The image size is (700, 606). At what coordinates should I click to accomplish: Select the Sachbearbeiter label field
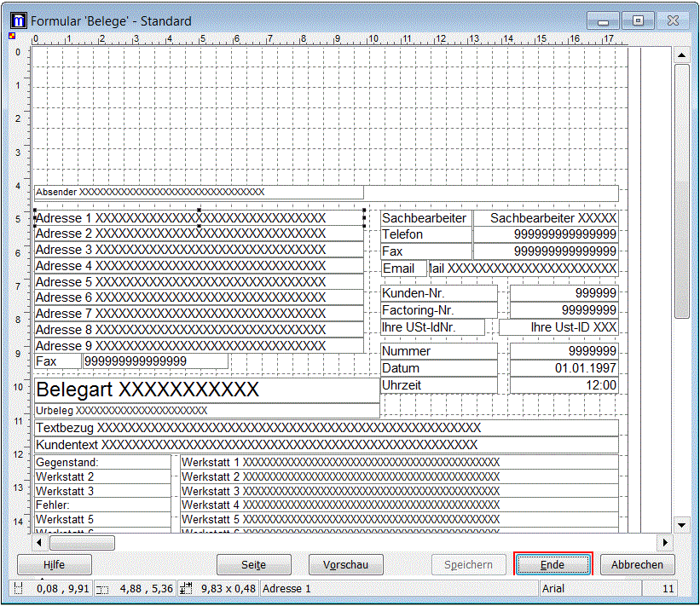coord(426,218)
